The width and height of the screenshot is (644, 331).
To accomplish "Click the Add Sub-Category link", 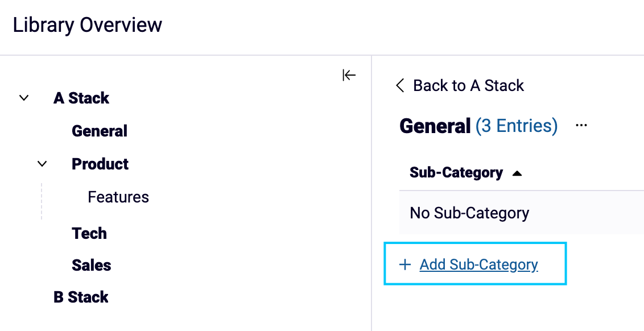I will (x=478, y=264).
